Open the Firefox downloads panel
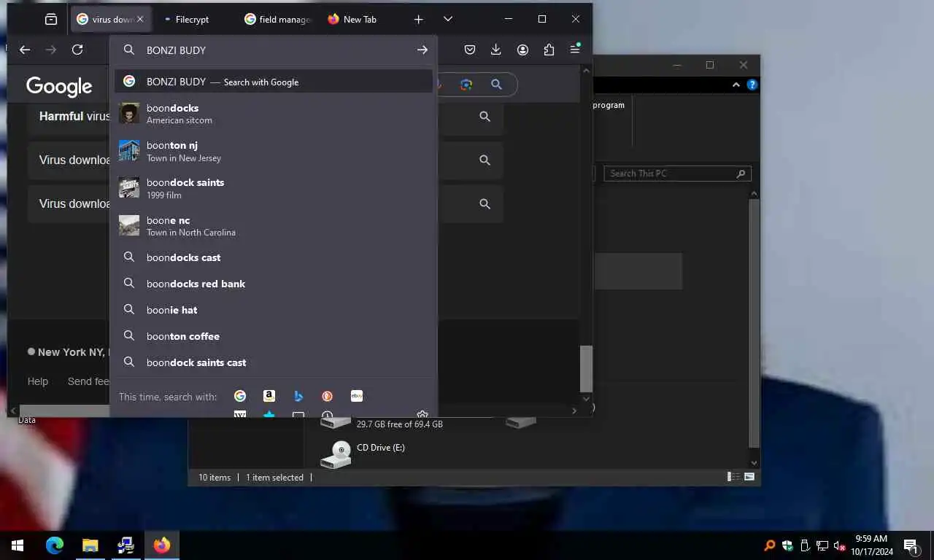Screen dimensions: 934x560 coord(496,50)
